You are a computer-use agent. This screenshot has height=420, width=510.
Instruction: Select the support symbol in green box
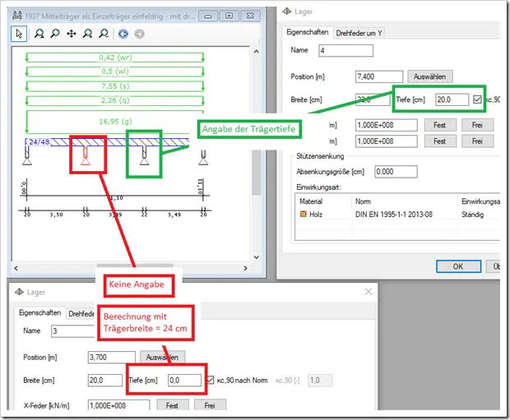[144, 155]
